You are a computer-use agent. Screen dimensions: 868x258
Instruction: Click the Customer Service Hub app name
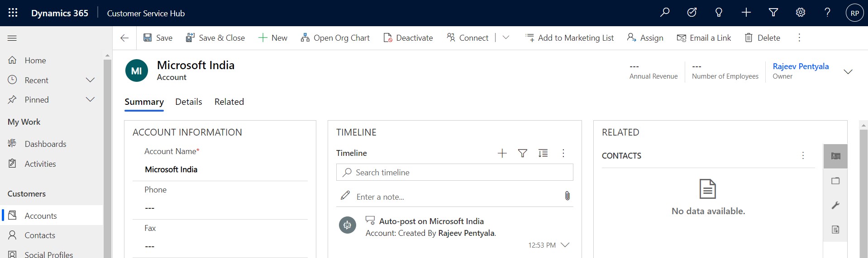(x=146, y=13)
